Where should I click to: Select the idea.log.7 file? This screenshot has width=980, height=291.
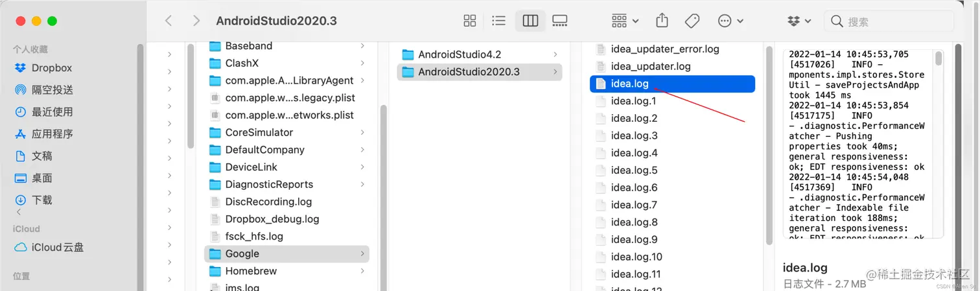click(x=672, y=205)
